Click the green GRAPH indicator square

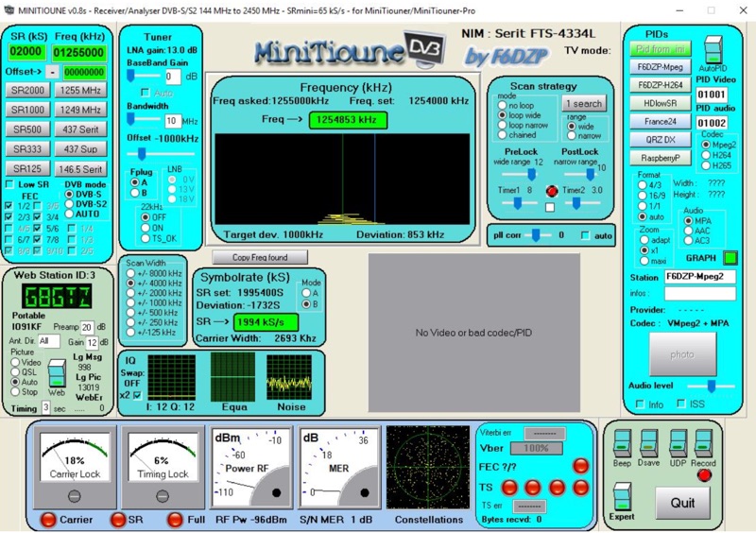pos(730,258)
